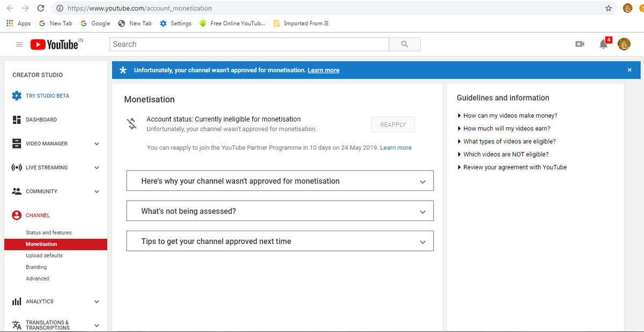Open Advanced submenu item
The height and width of the screenshot is (332, 644).
coord(37,279)
